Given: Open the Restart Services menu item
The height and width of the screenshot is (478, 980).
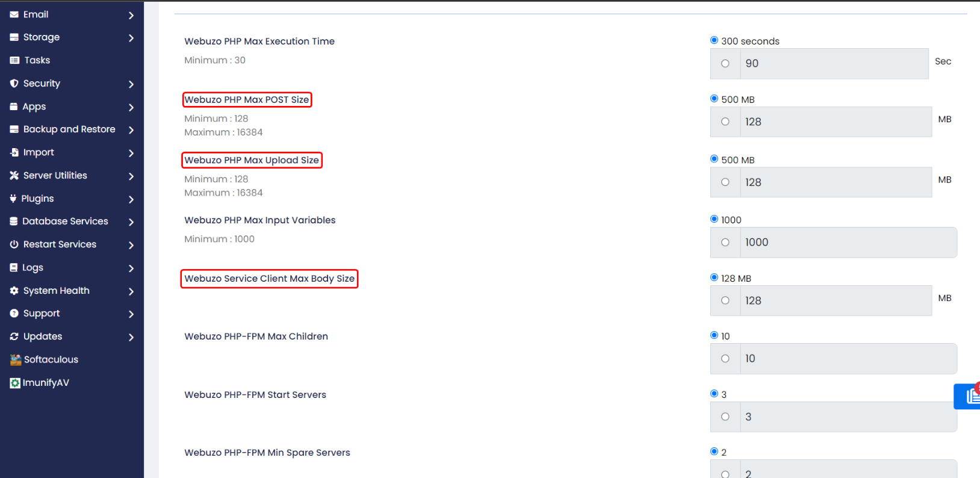Looking at the screenshot, I should pyautogui.click(x=60, y=244).
